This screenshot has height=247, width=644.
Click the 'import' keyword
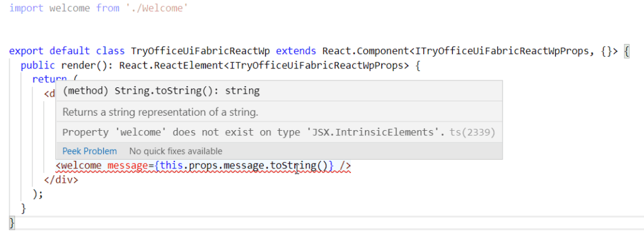[x=26, y=8]
